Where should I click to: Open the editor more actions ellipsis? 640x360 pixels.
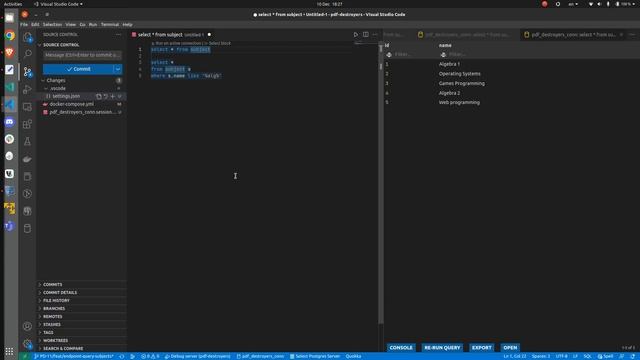[x=375, y=35]
